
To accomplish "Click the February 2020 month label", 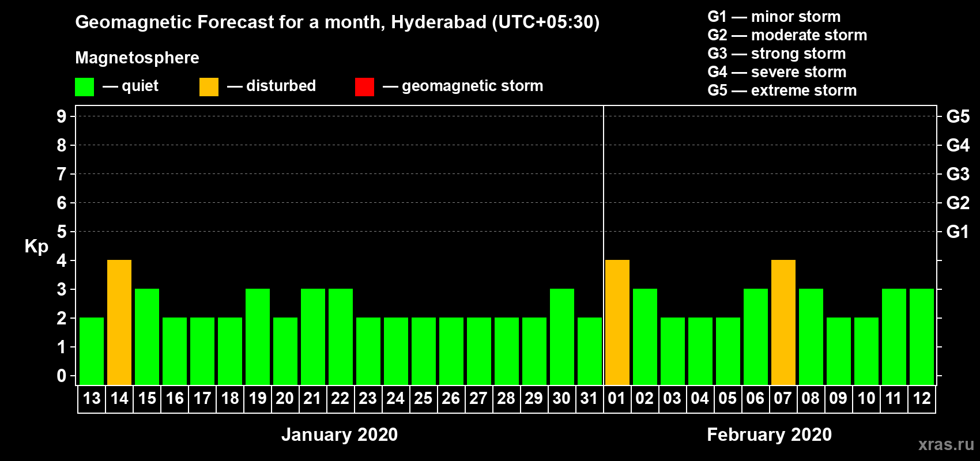I will point(770,434).
